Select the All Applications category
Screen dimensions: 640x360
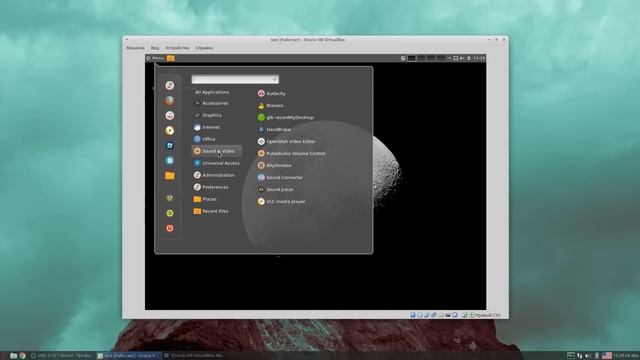[x=212, y=92]
